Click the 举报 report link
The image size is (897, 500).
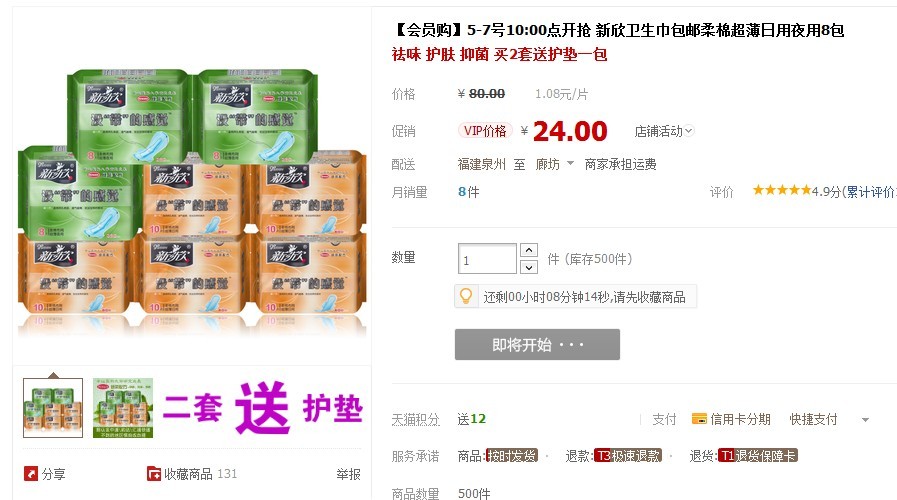348,474
